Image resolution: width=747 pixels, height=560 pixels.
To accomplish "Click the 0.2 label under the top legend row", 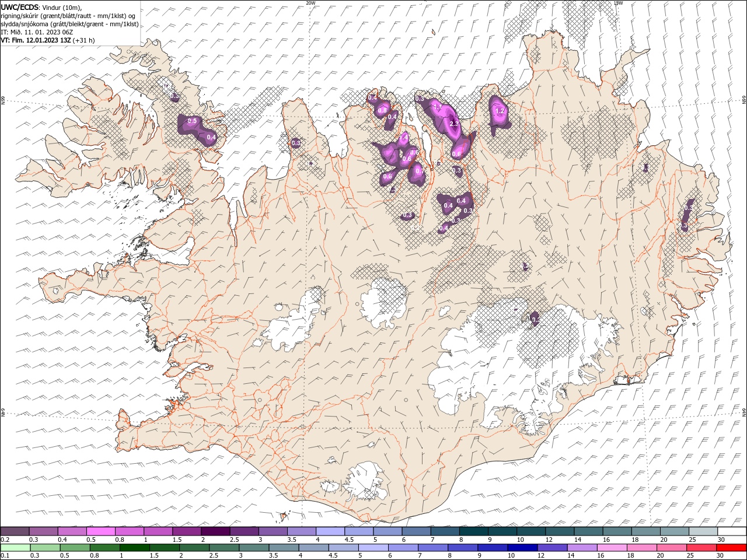I will tap(5, 540).
